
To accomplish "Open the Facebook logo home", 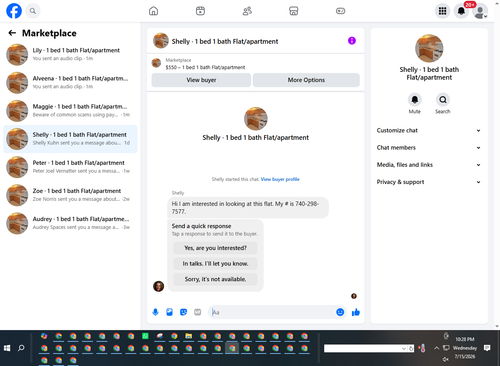I will [x=14, y=11].
